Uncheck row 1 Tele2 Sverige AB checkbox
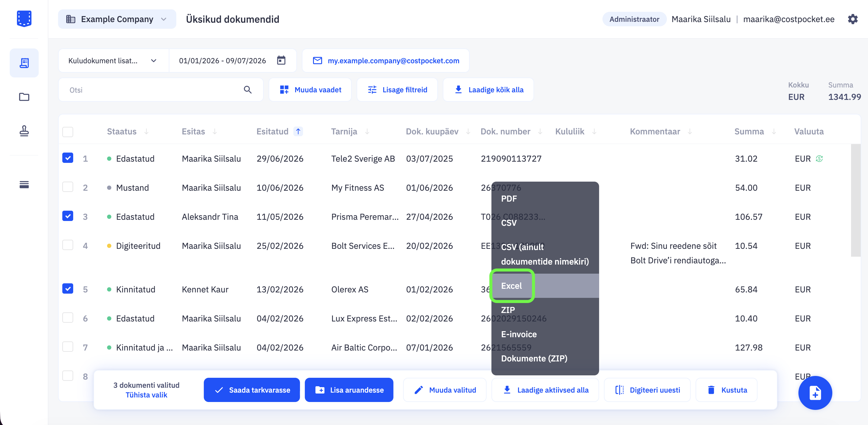 click(x=68, y=158)
